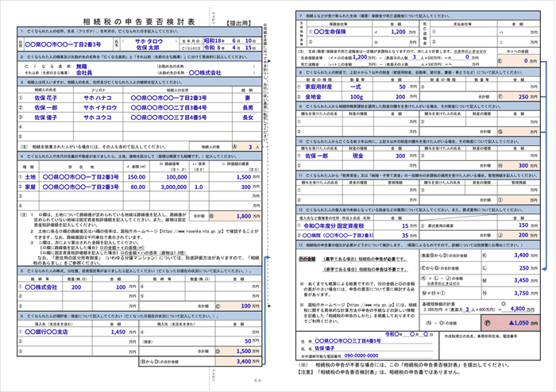
Task: Click the Ⓔ insurance result 0 万円
Action: (519, 61)
